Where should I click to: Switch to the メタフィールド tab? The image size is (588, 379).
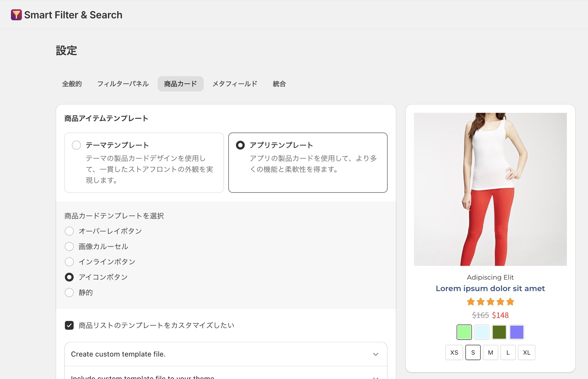235,84
